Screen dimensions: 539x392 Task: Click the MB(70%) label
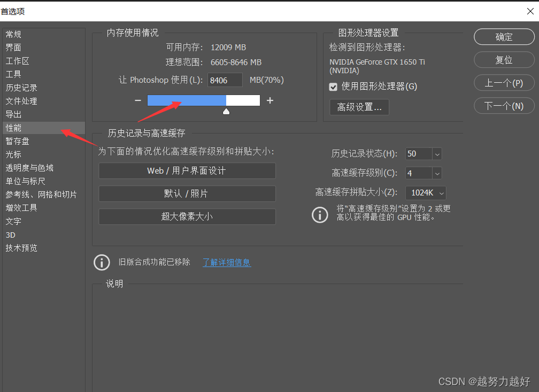267,80
